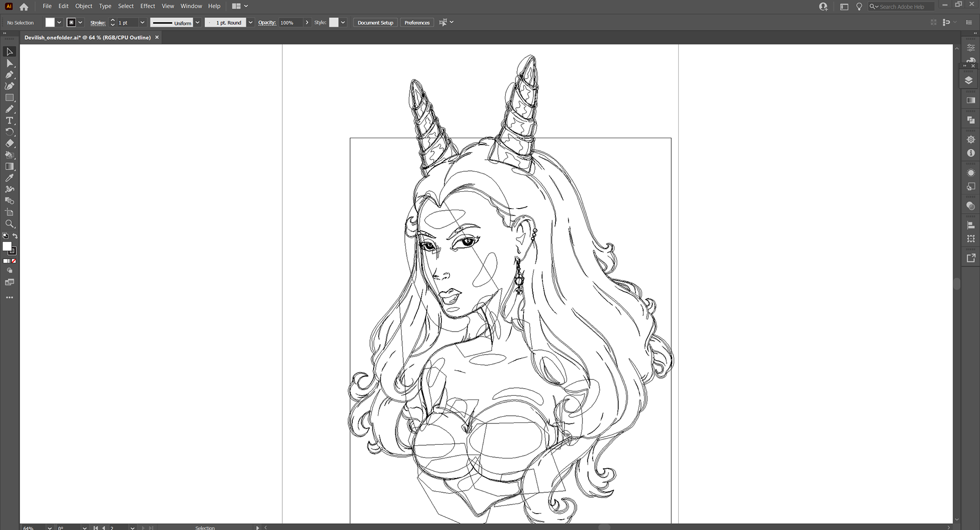Select the Eyedropper tool
This screenshot has width=980, height=530.
coord(10,178)
